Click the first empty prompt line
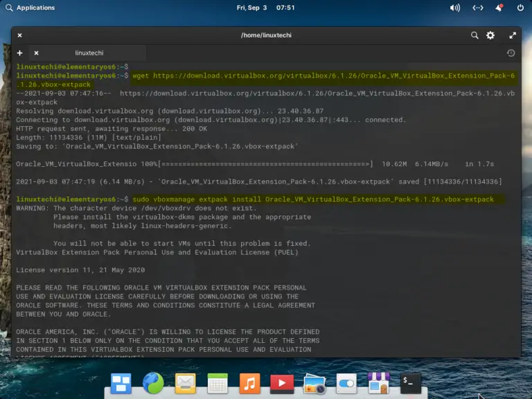Screen dimensions: 532x399 72,66
